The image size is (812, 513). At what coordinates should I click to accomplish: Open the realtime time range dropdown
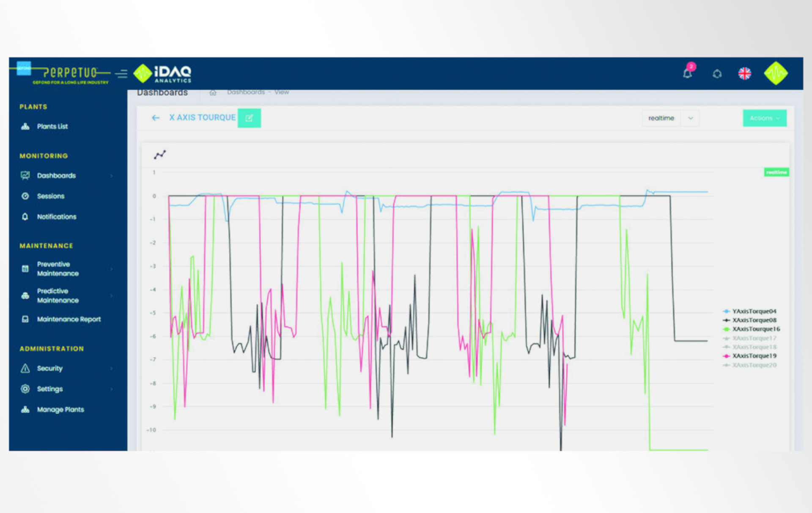670,118
